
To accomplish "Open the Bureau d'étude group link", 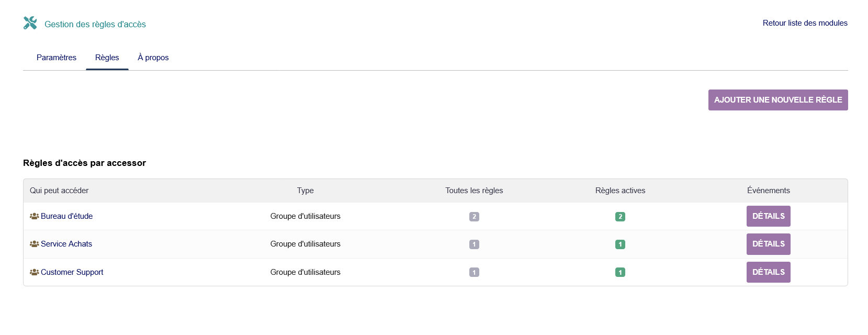I will tap(67, 216).
